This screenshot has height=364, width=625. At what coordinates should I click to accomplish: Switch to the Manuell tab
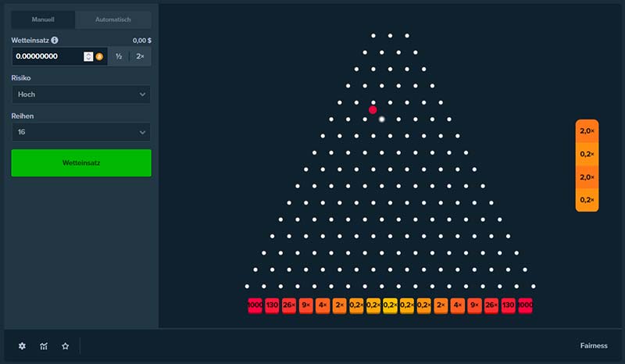pyautogui.click(x=43, y=19)
